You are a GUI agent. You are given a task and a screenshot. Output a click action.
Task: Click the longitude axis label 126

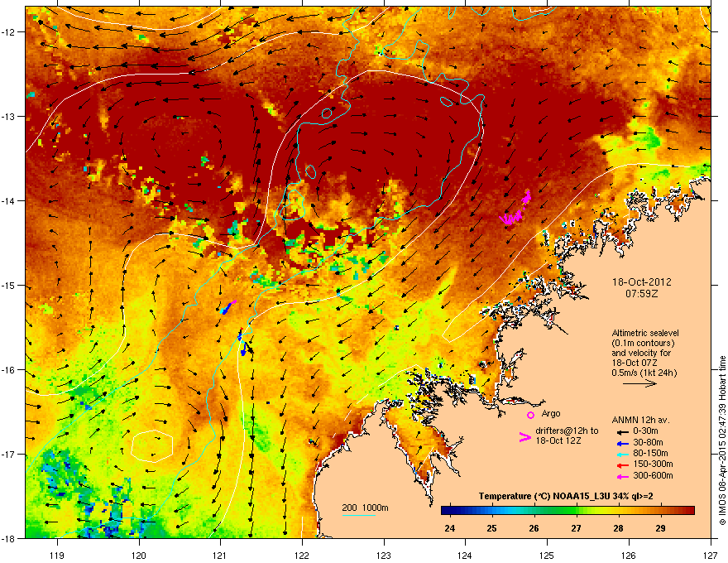629,555
